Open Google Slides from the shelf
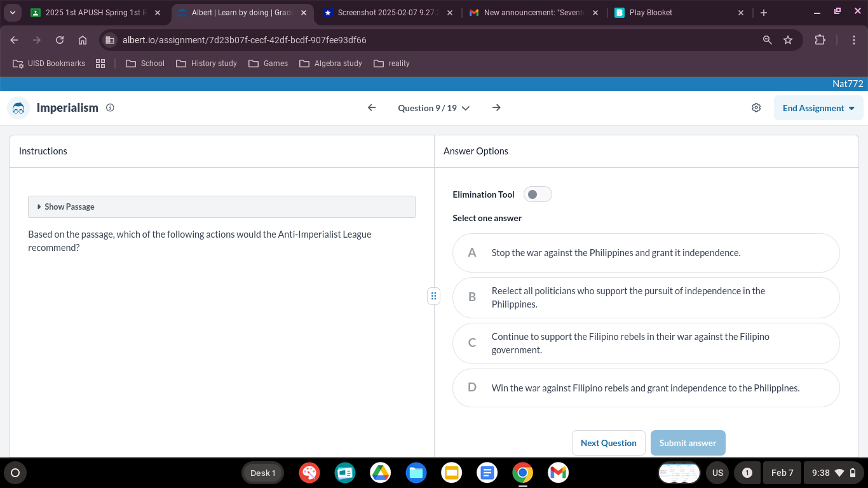This screenshot has height=488, width=868. (x=452, y=473)
